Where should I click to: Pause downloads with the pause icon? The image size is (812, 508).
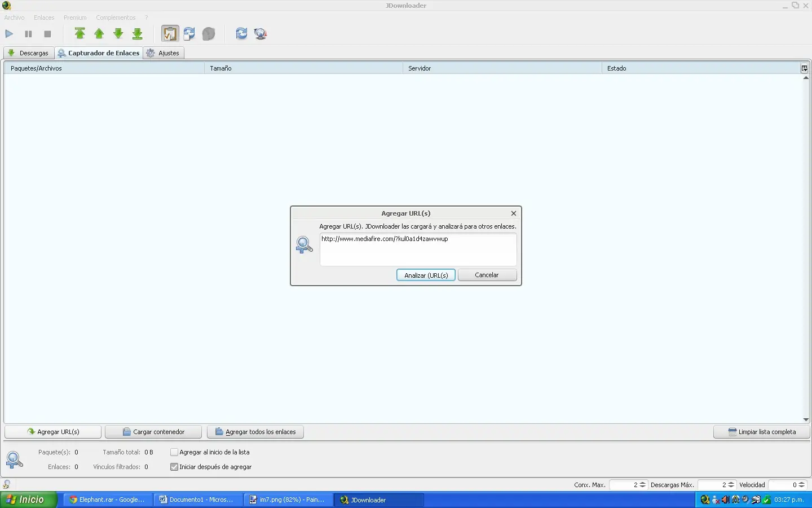tap(28, 34)
